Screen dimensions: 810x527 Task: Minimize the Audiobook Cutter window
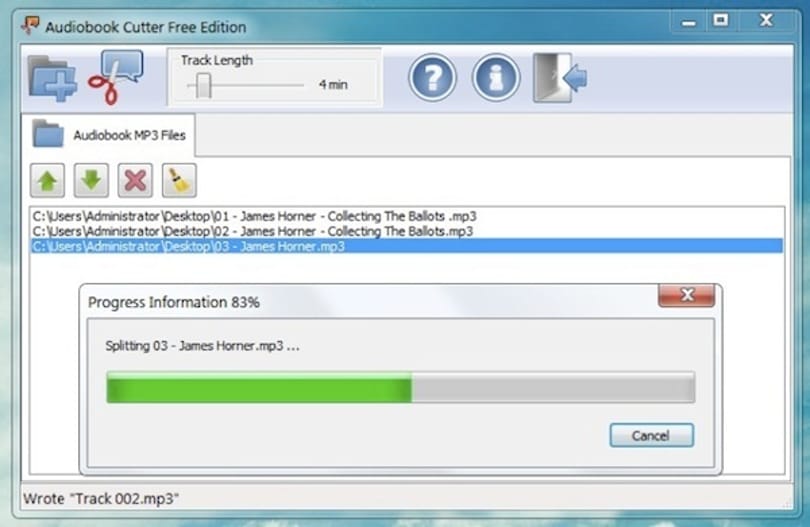[688, 22]
